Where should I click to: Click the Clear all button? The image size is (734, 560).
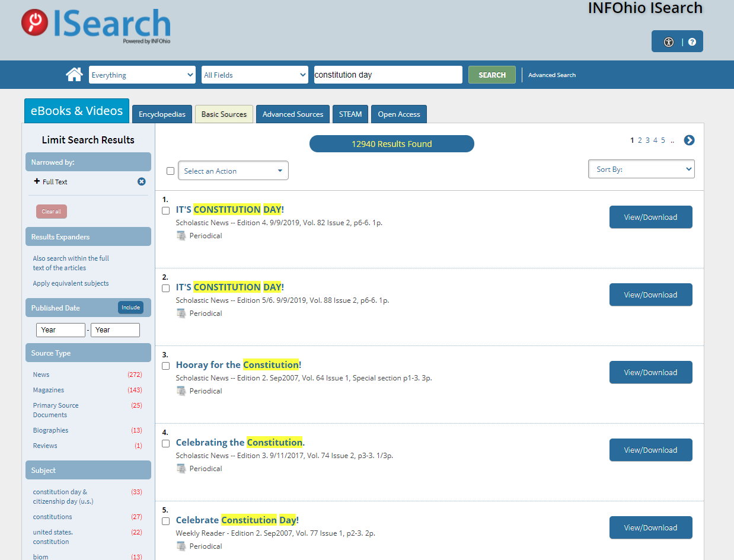tap(52, 212)
